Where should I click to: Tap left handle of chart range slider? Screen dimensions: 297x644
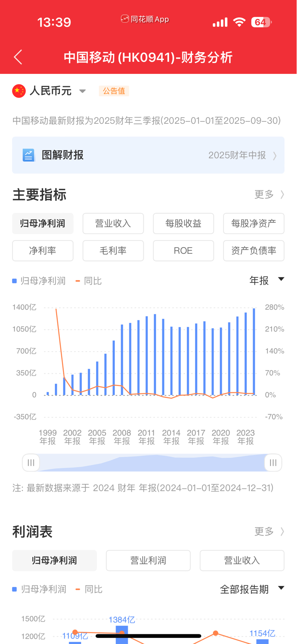(31, 463)
